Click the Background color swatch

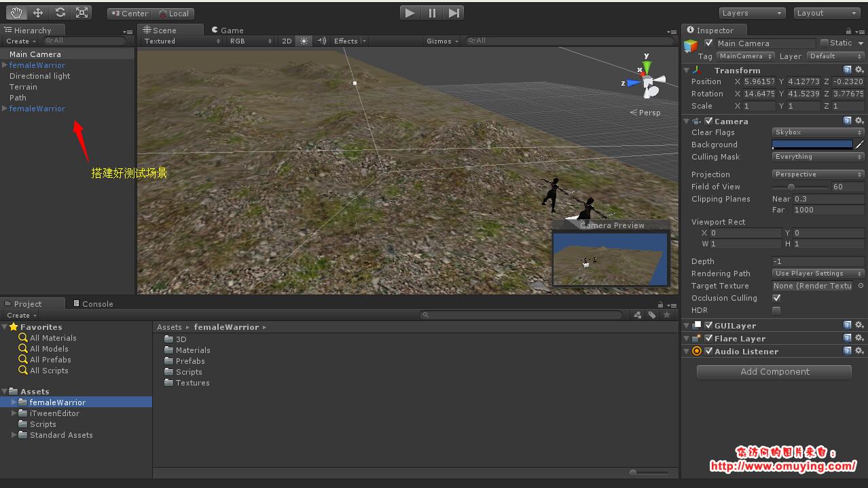[812, 145]
